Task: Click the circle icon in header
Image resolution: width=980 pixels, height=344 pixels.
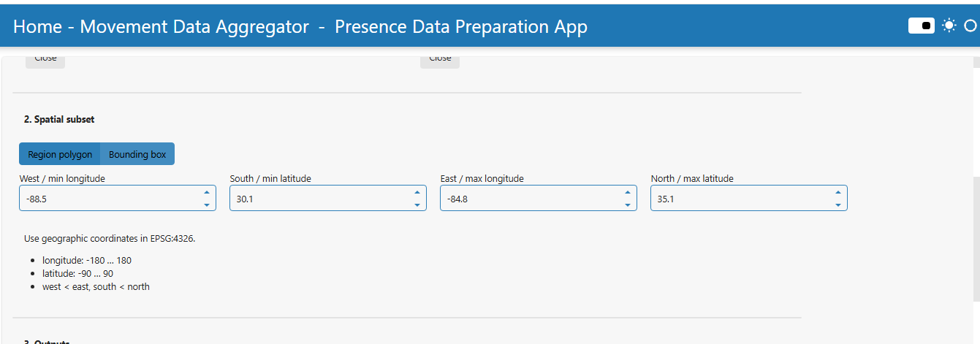Action: 970,26
